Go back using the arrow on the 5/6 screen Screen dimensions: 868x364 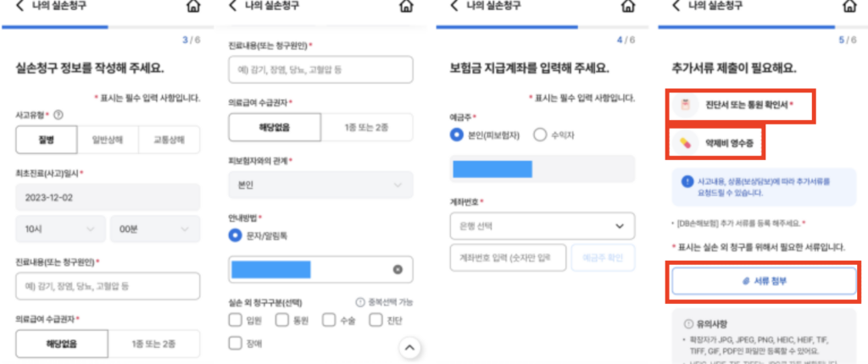(x=676, y=6)
